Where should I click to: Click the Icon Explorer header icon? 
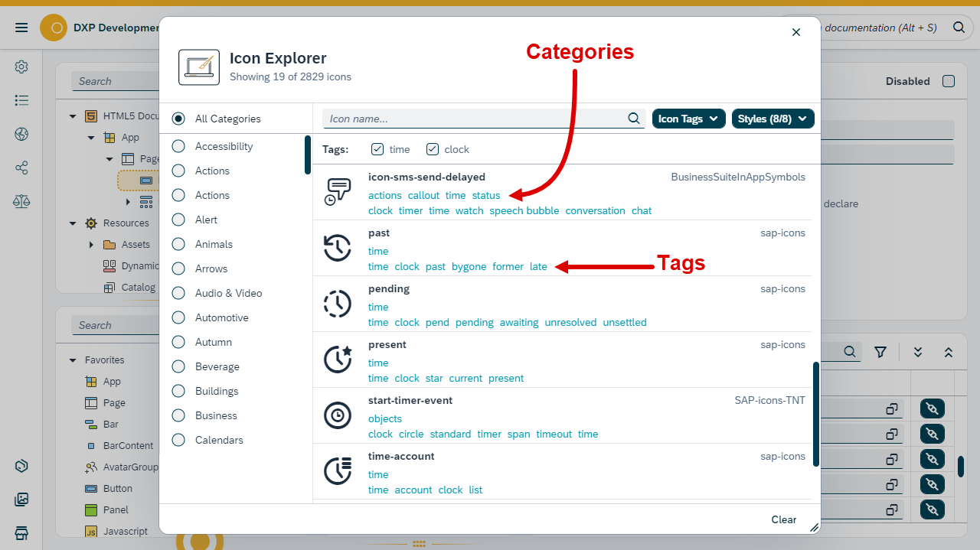[x=199, y=67]
